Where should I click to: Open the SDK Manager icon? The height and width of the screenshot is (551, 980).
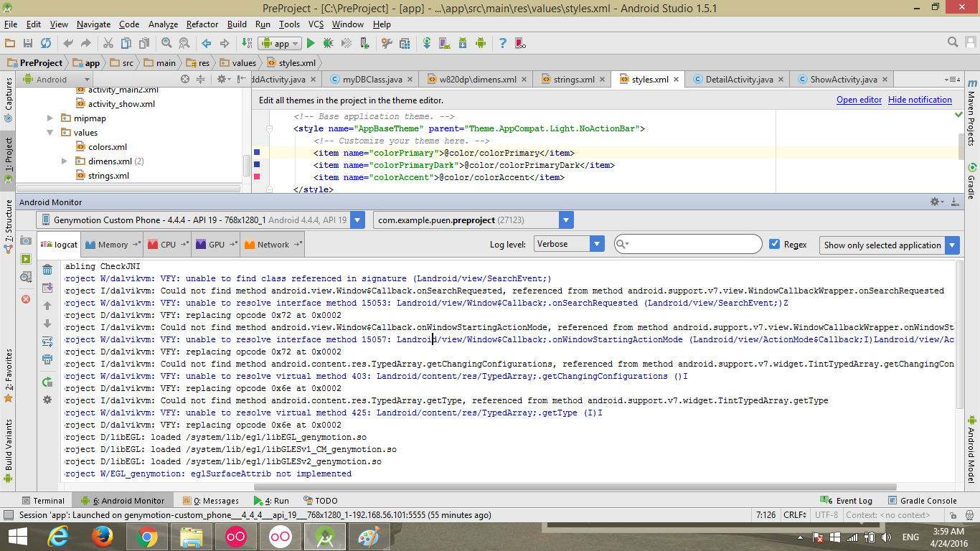point(463,43)
